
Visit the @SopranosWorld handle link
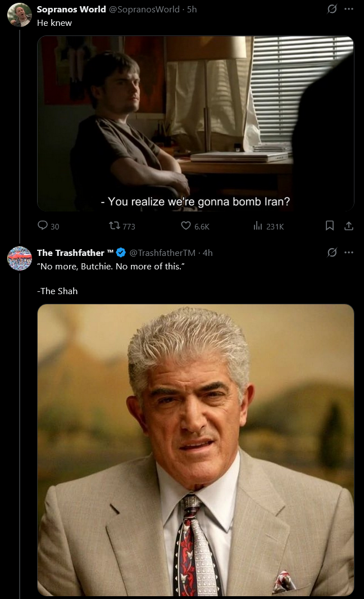tap(144, 9)
